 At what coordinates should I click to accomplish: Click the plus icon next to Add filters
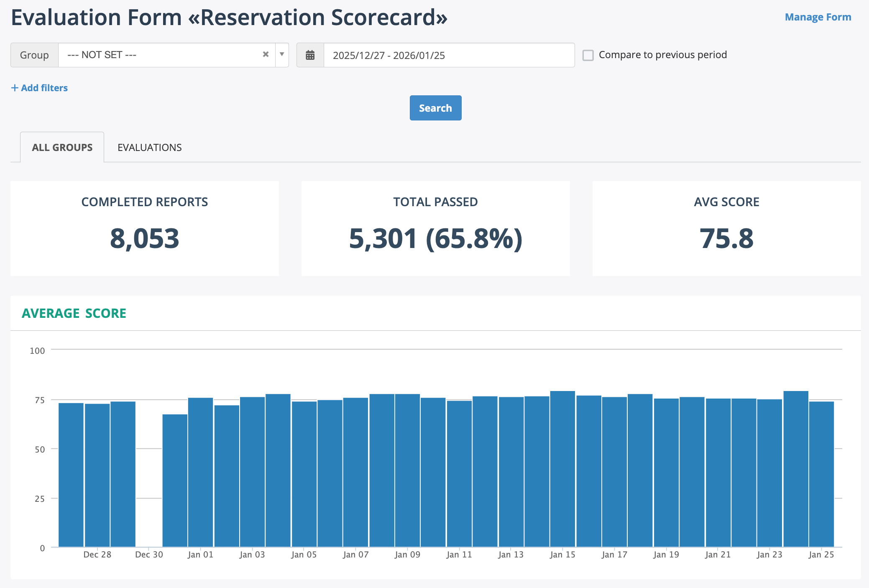15,88
